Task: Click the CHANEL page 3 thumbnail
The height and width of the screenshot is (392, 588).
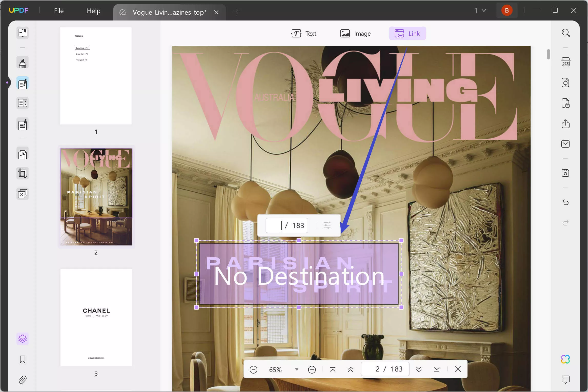Action: (96, 317)
